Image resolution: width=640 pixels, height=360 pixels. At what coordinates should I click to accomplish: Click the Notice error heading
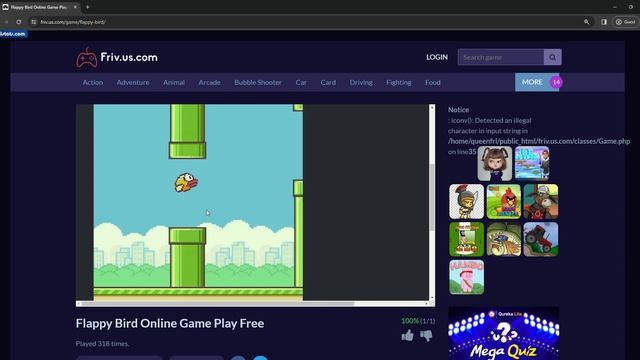[x=458, y=109]
